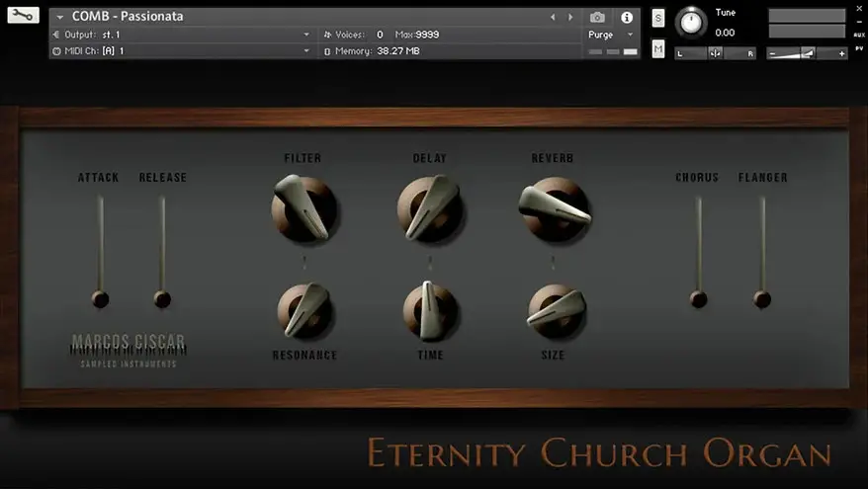Viewport: 868px width, 489px height.
Task: Click the volume minus button
Action: tap(773, 53)
